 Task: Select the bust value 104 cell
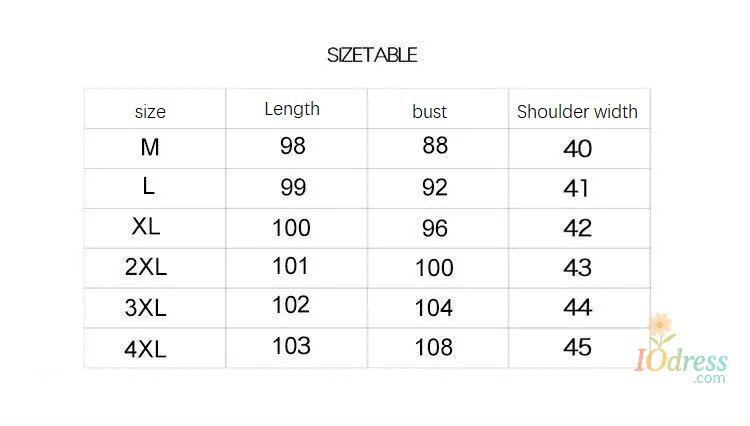pos(434,308)
